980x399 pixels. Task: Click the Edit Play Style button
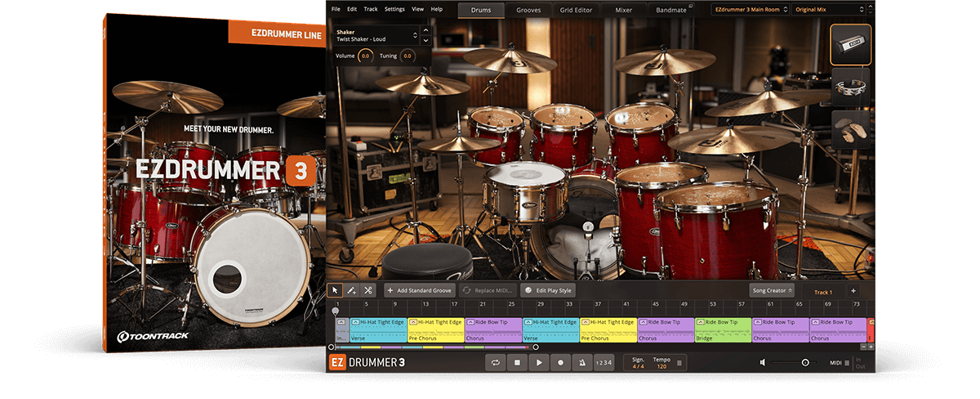(549, 290)
